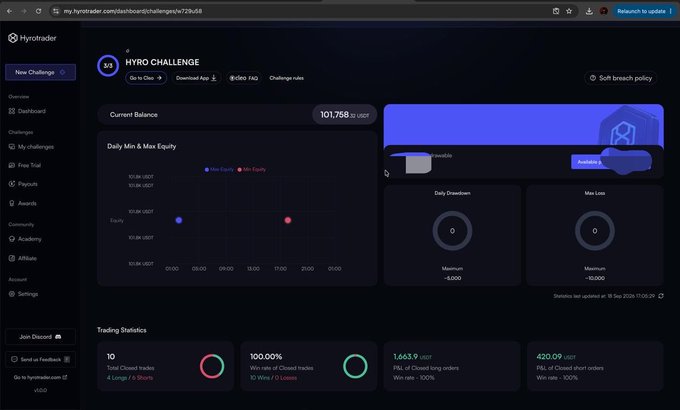The image size is (680, 410).
Task: Click the Go to Cleo button
Action: click(x=146, y=78)
